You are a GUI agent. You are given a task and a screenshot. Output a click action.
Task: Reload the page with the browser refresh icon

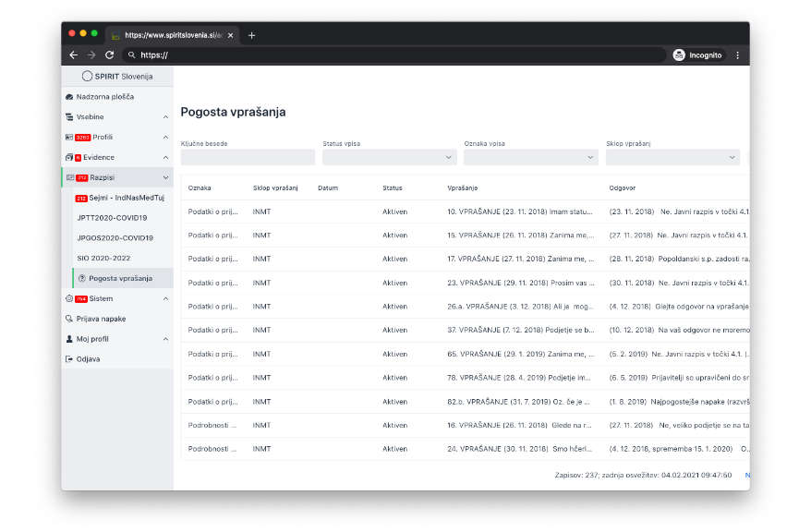(109, 55)
